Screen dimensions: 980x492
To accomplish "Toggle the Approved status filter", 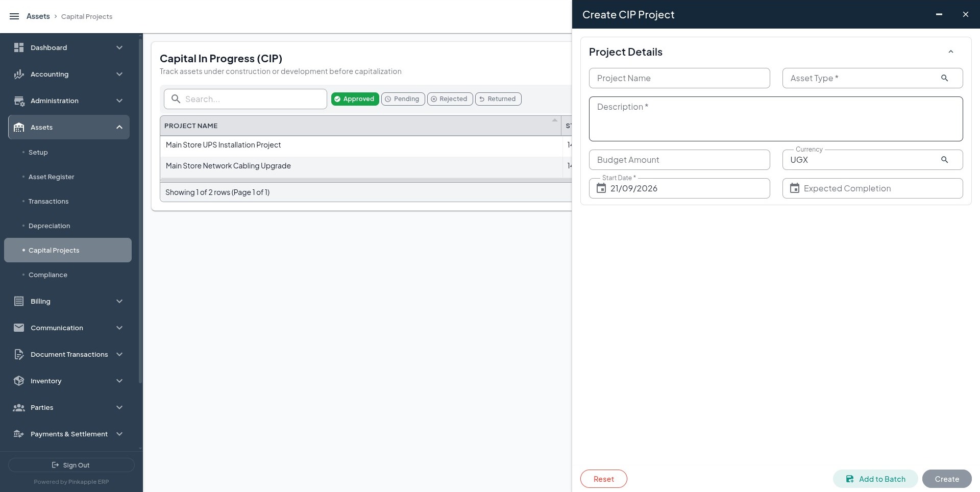I will pyautogui.click(x=355, y=99).
